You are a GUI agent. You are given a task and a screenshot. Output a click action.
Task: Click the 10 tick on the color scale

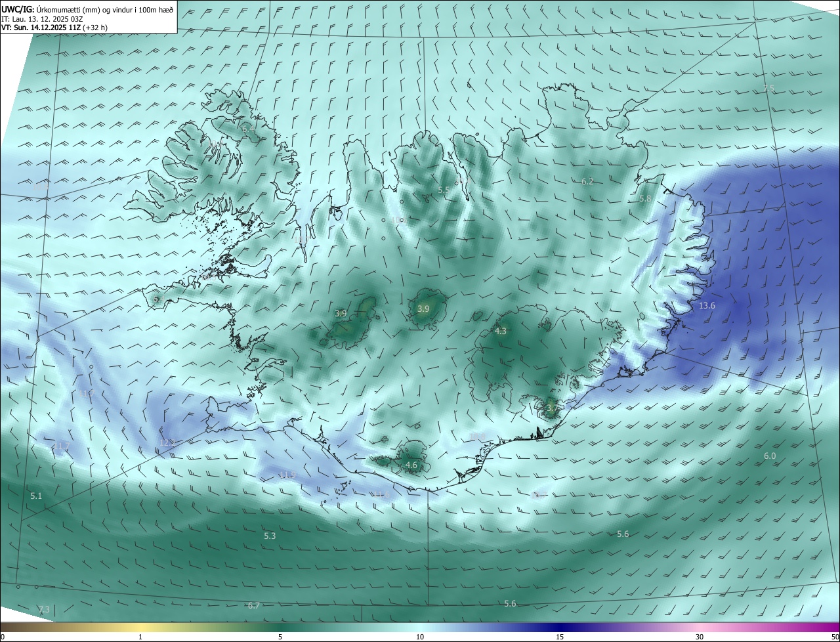(x=420, y=637)
